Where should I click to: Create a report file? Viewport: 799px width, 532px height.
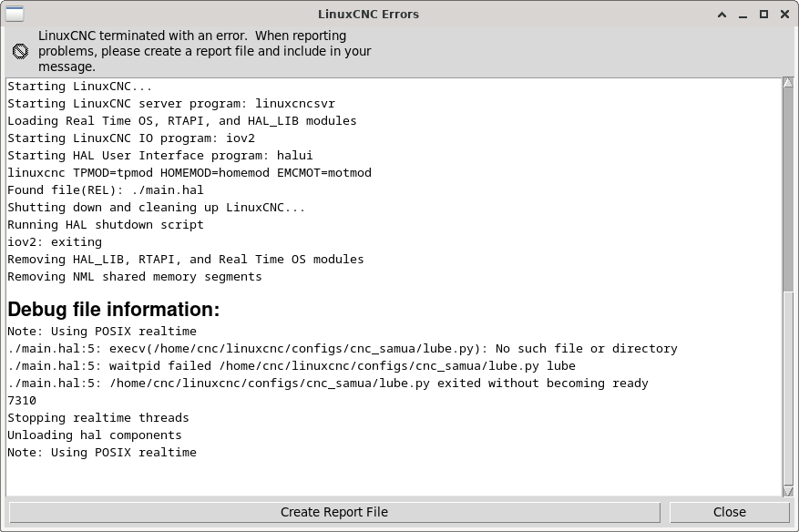click(334, 512)
